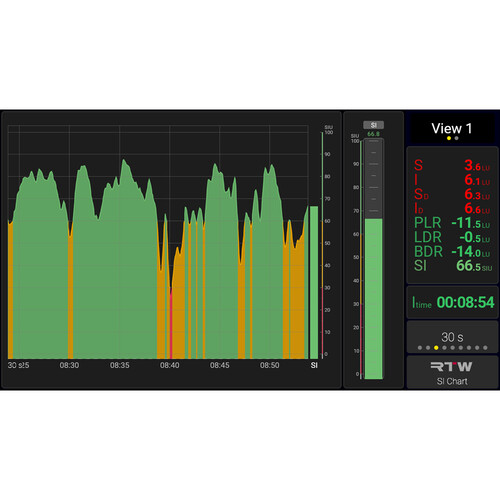Screen dimensions: 500x500
Task: Select the I 6.1 LU reading
Action: (452, 180)
